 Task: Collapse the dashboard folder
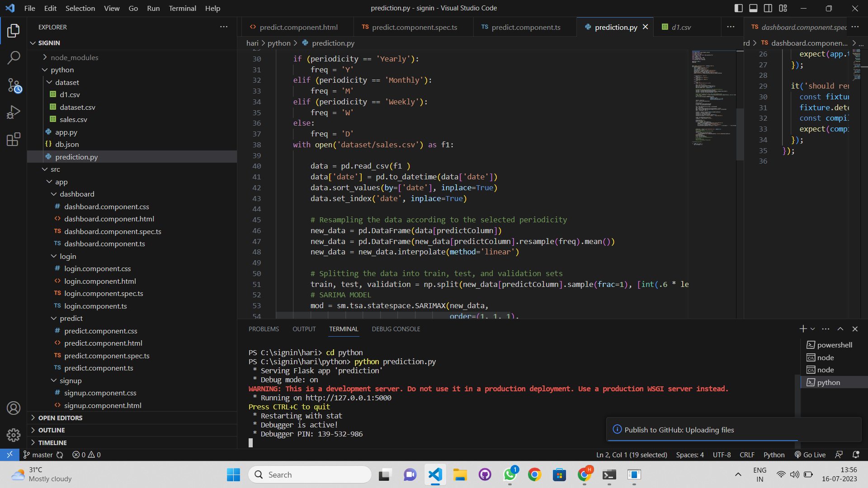(x=77, y=194)
